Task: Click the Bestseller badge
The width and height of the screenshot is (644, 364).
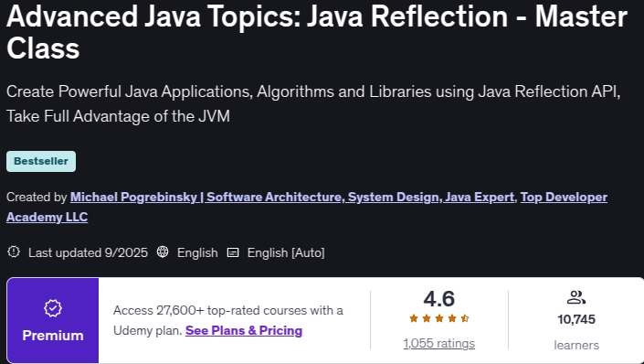Action: (x=41, y=161)
